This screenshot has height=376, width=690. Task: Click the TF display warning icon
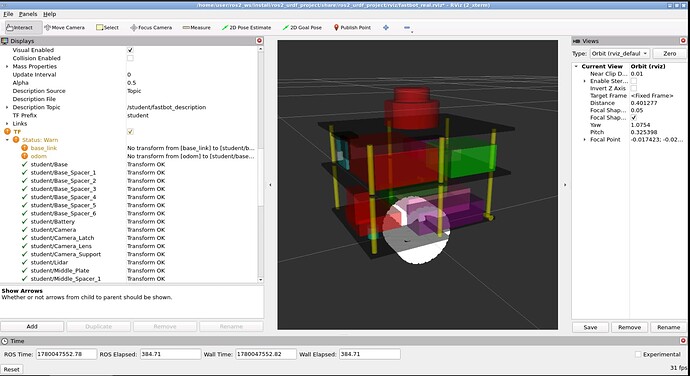click(7, 132)
